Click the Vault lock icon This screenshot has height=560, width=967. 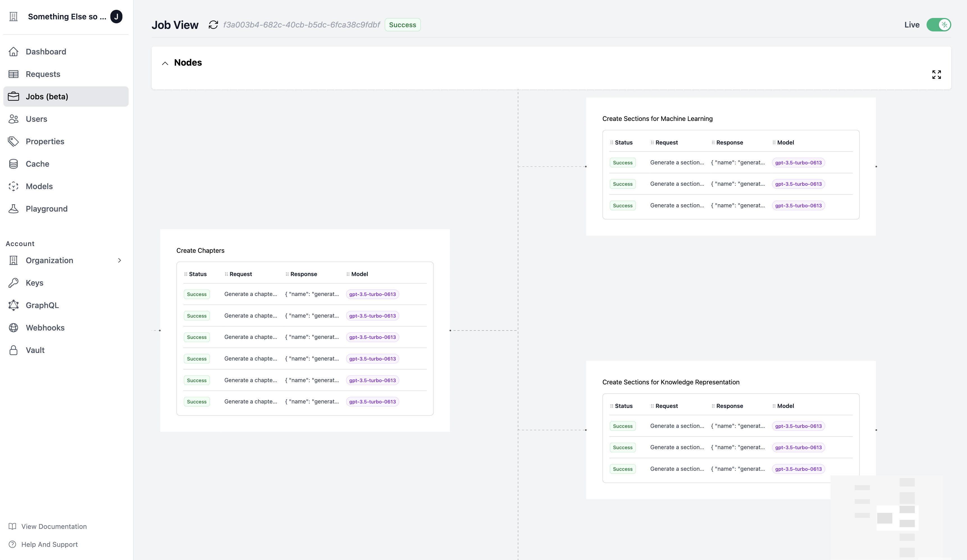[13, 350]
